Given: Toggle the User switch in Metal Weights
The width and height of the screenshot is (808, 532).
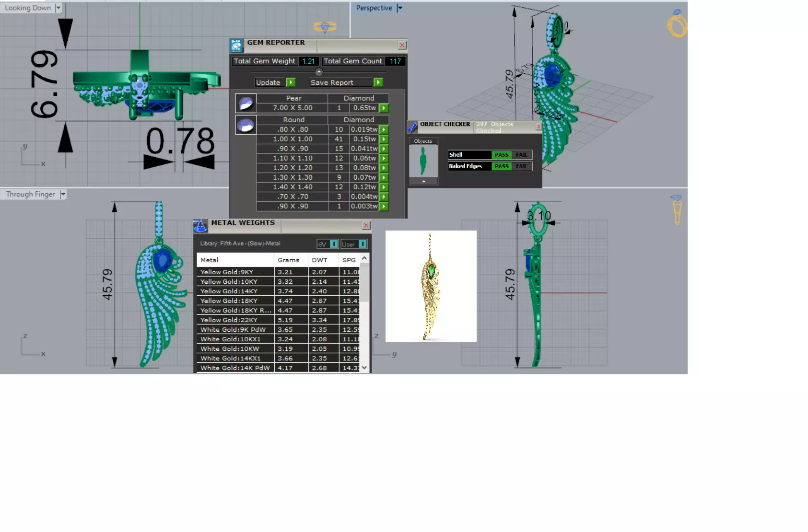Looking at the screenshot, I should (x=363, y=244).
